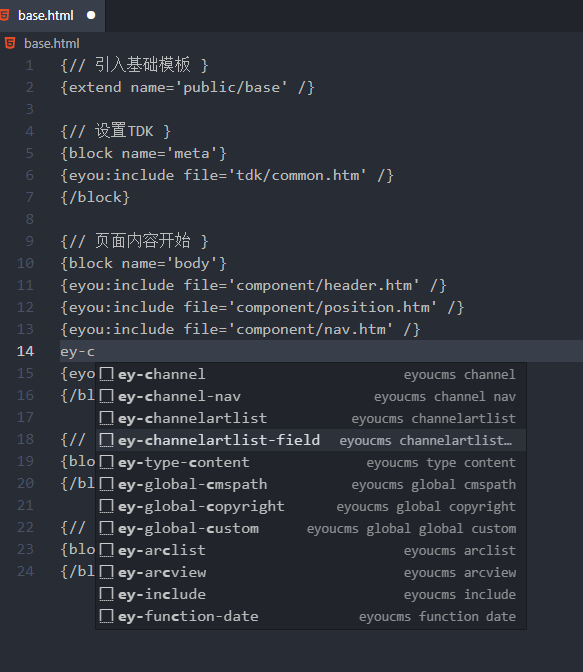
Task: Choose ey-channelartlist-field autocomplete suggestion
Action: pyautogui.click(x=311, y=440)
